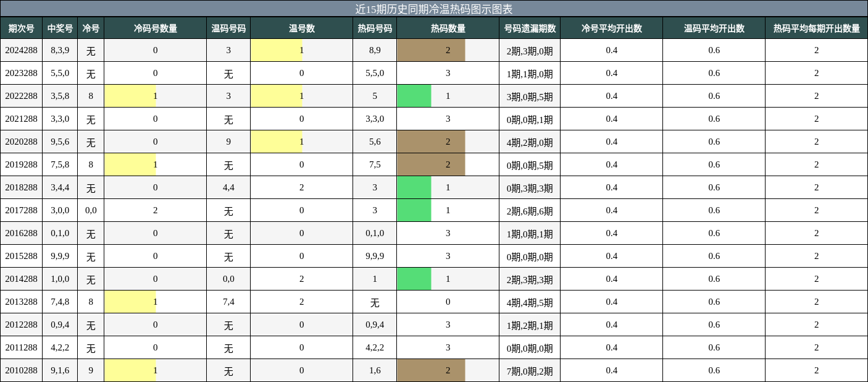This screenshot has height=382, width=868.
Task: Click the brown highlighted cell in row 2024288
Action: [430, 50]
